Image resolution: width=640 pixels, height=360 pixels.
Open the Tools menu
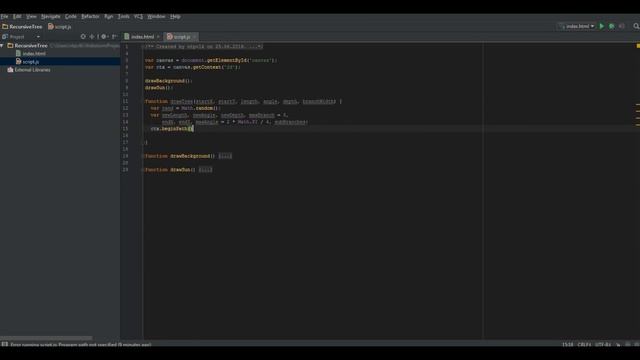[x=123, y=16]
